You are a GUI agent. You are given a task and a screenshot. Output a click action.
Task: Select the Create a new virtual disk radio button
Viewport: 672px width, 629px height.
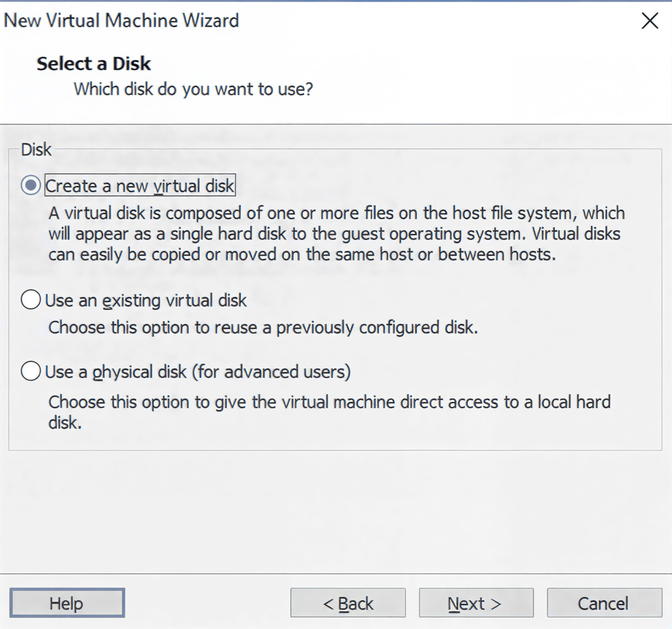(31, 185)
